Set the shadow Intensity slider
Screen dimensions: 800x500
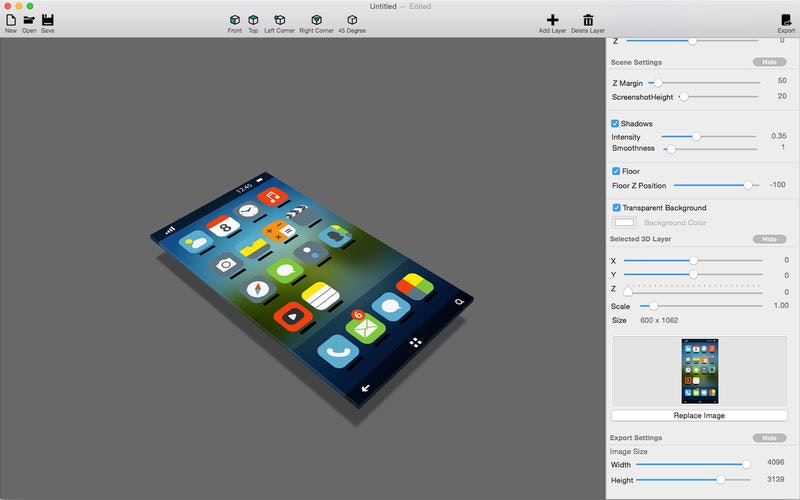click(709, 137)
